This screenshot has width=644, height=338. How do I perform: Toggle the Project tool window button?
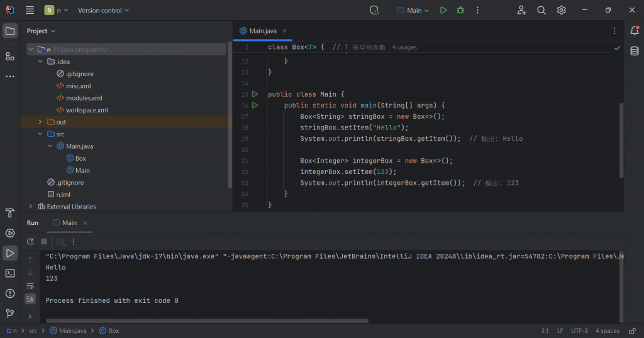(10, 31)
